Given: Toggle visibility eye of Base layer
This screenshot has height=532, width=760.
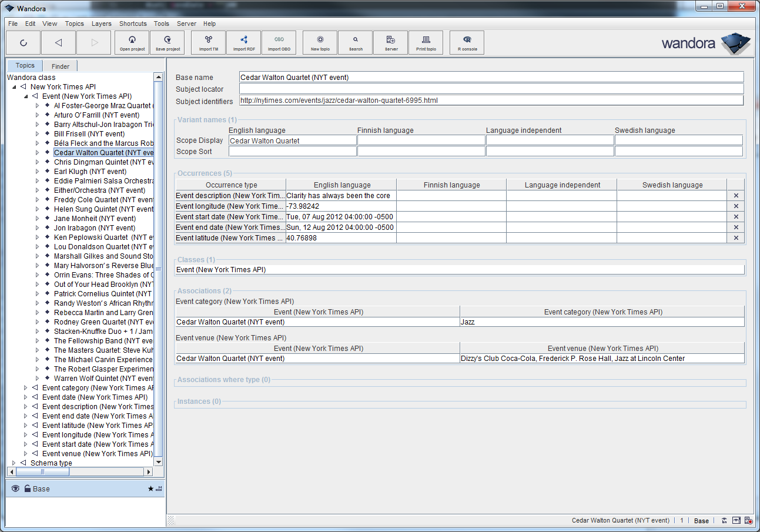Looking at the screenshot, I should click(15, 488).
